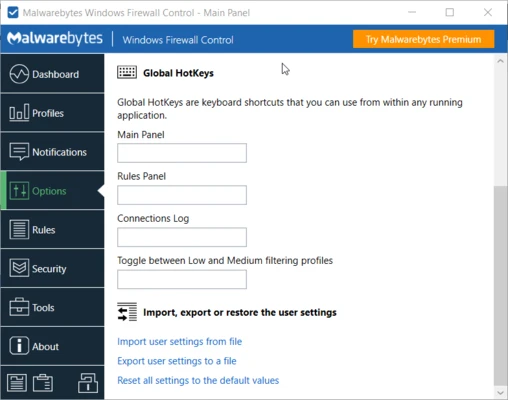
Task: Click the import/export arrows icon
Action: pos(127,312)
